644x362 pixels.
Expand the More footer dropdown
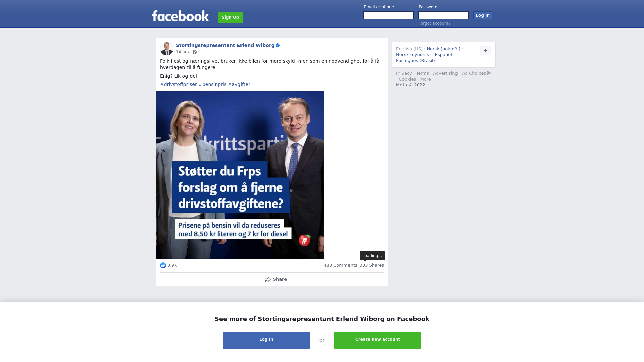pyautogui.click(x=427, y=79)
